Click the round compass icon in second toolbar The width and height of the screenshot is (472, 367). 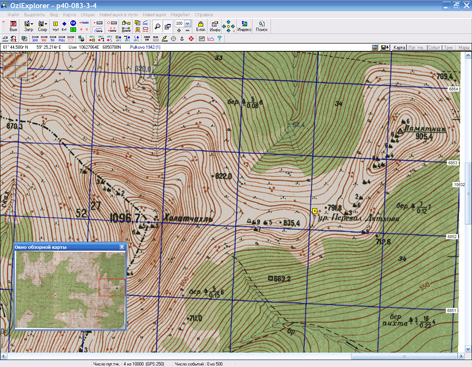[x=173, y=39]
